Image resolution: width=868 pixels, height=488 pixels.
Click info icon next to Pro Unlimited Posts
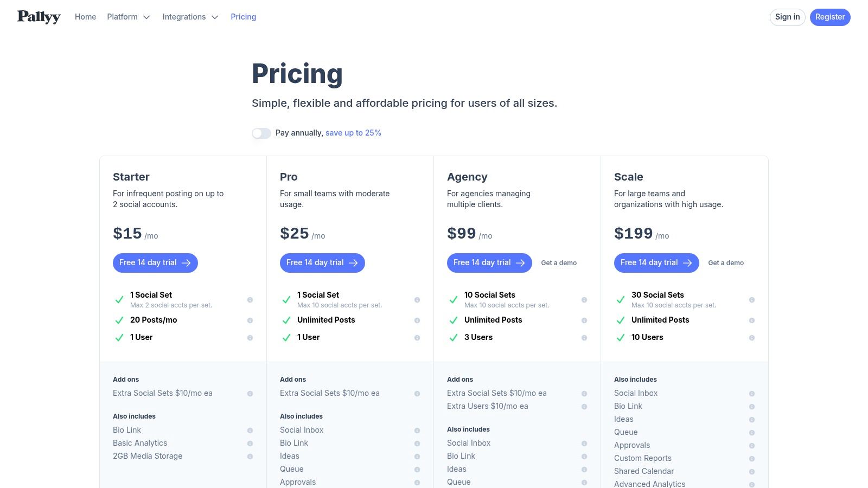coord(417,320)
